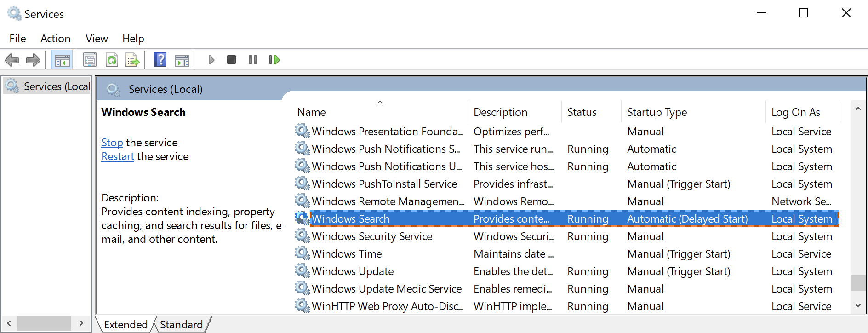Select the Windows Search service name
The width and height of the screenshot is (868, 333).
click(350, 219)
